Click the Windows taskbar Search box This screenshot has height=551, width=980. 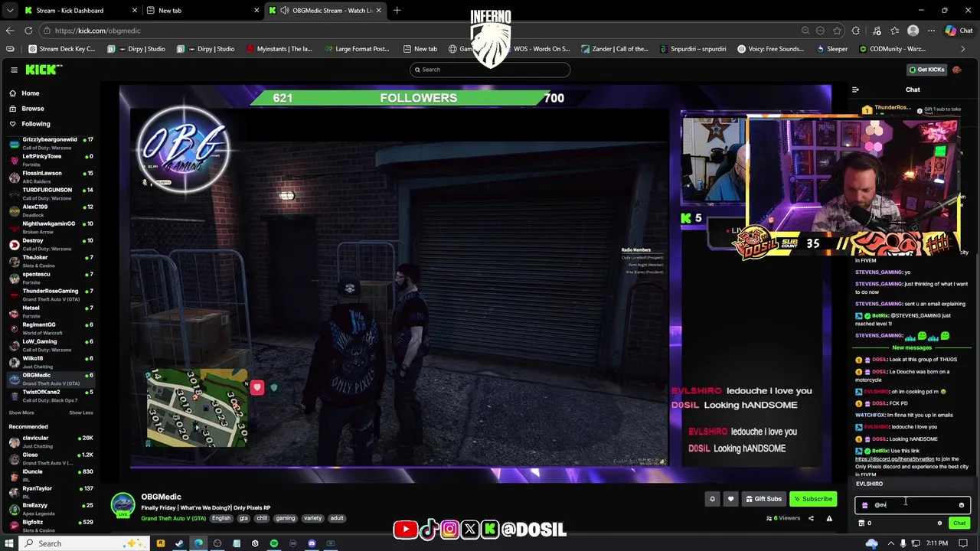point(84,543)
